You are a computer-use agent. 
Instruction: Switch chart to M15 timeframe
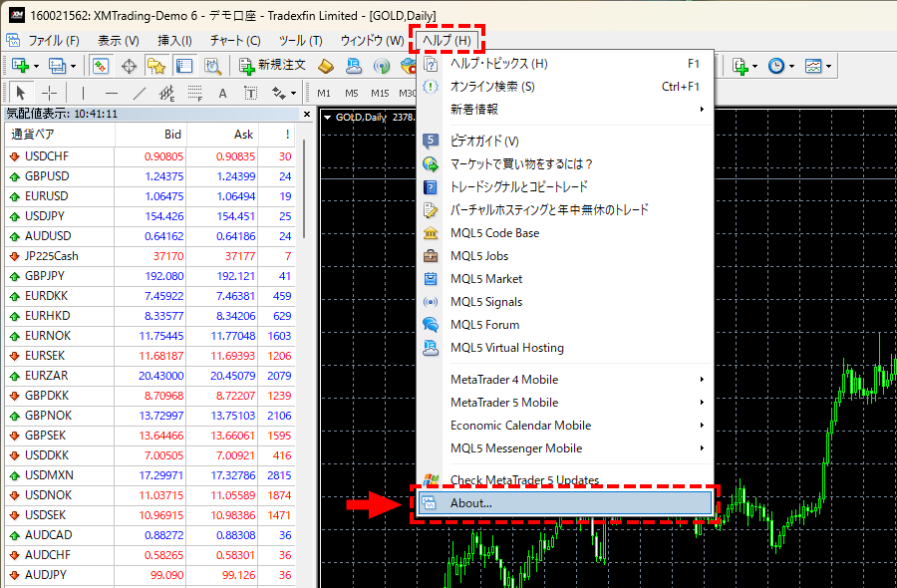pos(380,94)
